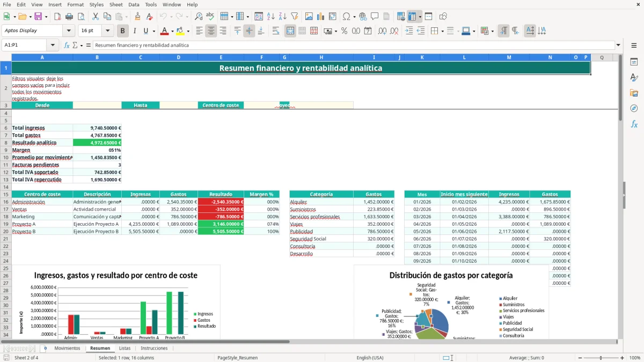Open the Name Box dropdown arrow
Image resolution: width=644 pixels, height=362 pixels.
(53, 45)
